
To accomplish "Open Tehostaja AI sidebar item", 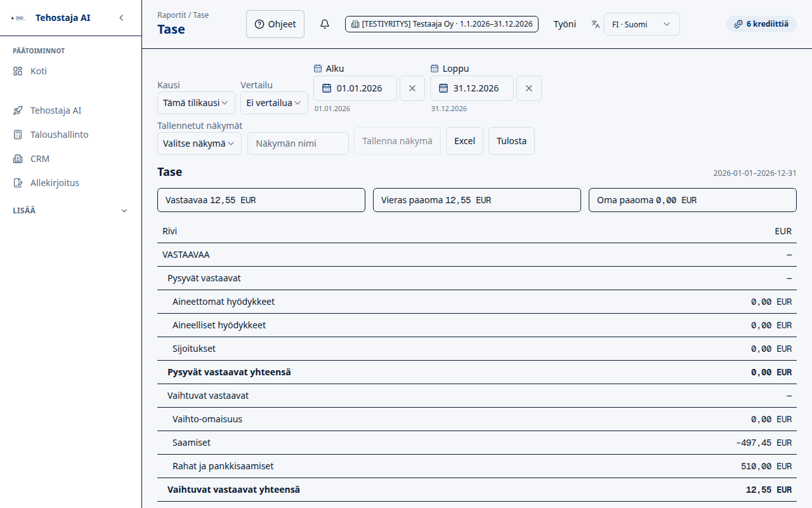I will tap(70, 110).
